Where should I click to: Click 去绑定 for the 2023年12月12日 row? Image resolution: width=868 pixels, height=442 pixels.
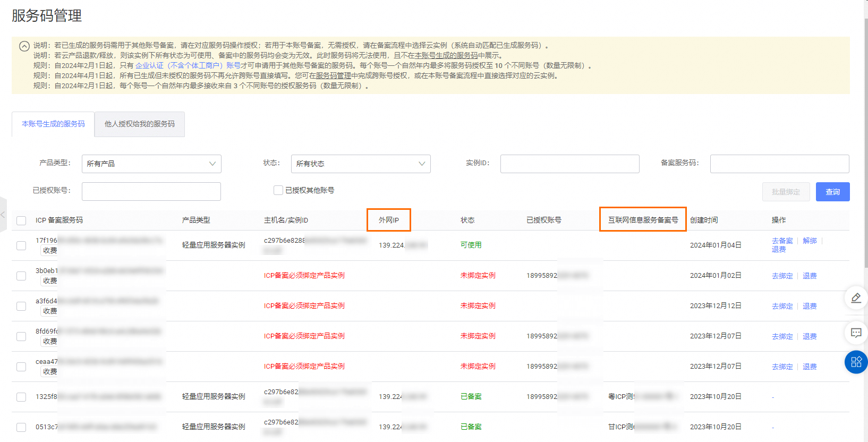pyautogui.click(x=782, y=306)
